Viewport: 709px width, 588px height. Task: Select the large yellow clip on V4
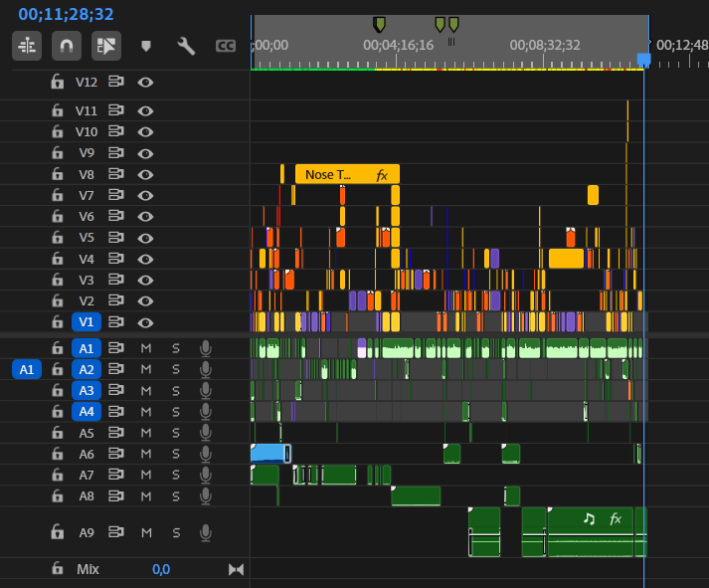click(566, 259)
